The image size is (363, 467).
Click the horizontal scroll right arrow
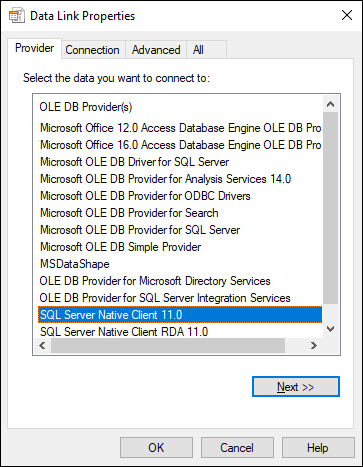(x=314, y=345)
